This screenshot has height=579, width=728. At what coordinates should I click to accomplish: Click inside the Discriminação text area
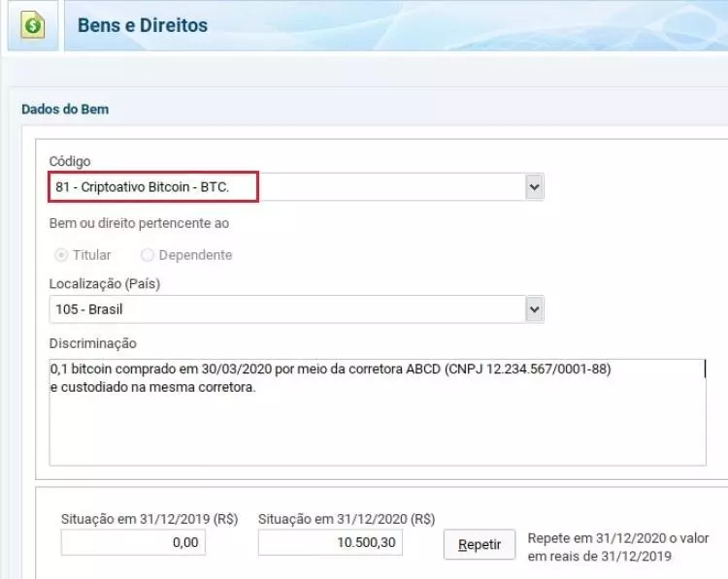pyautogui.click(x=378, y=412)
